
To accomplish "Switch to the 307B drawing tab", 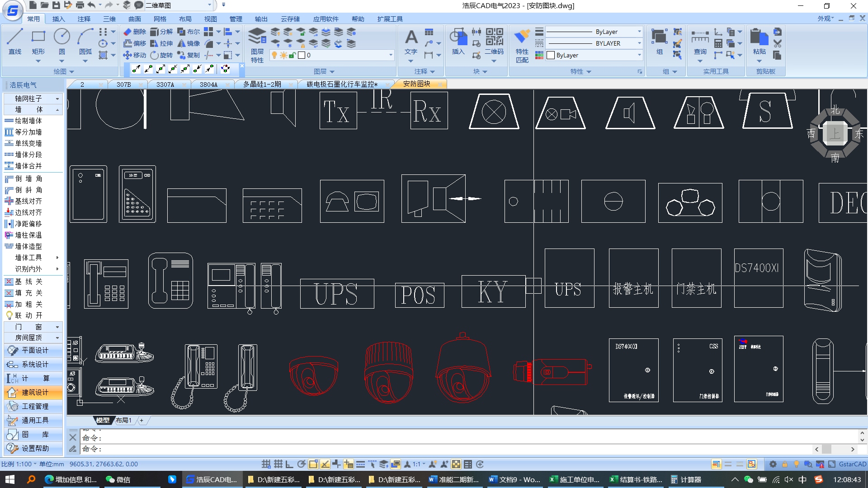I will [x=123, y=84].
